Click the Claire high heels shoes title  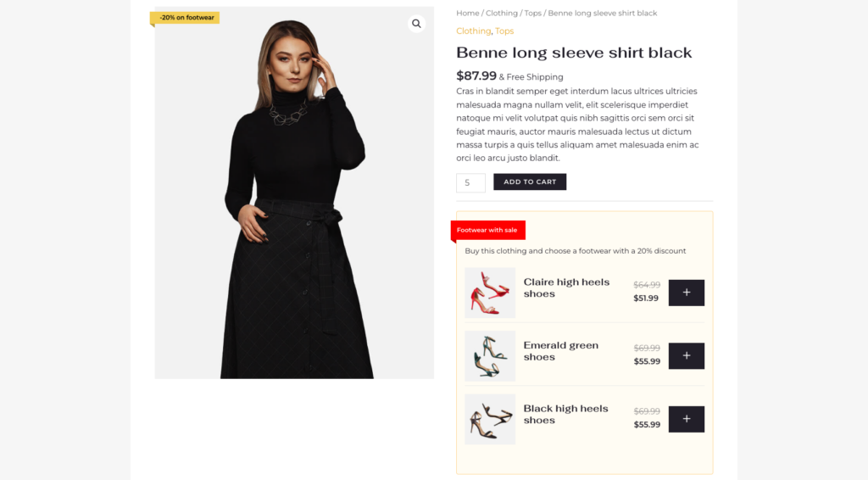coord(566,287)
